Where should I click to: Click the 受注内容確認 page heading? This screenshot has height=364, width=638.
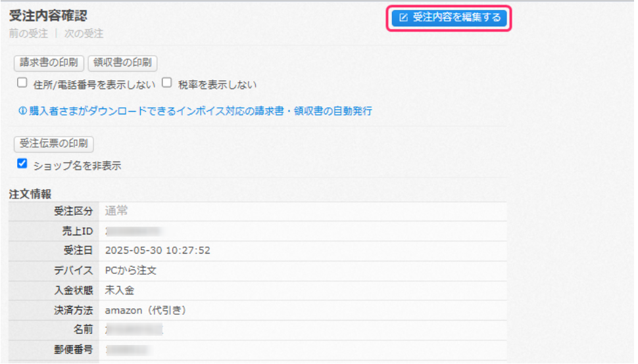tap(48, 16)
